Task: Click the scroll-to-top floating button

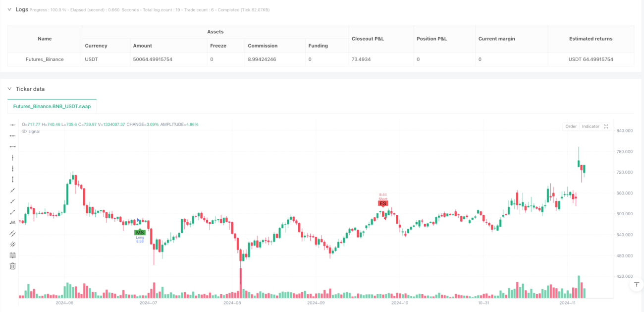Action: click(636, 285)
